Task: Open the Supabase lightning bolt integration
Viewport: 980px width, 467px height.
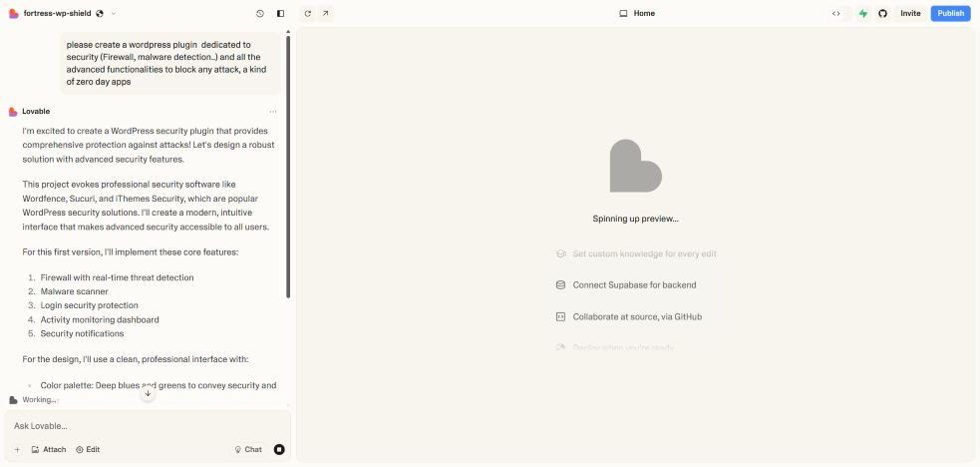Action: click(x=863, y=13)
